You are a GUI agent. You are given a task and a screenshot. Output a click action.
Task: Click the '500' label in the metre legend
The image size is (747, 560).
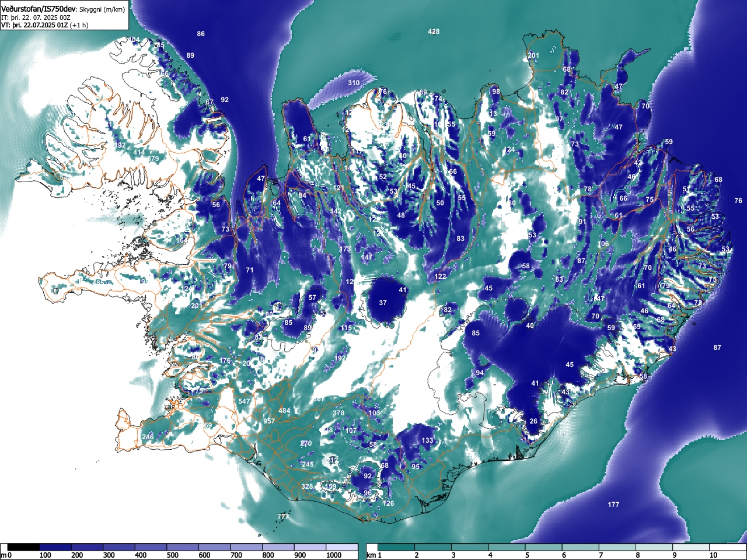pyautogui.click(x=172, y=555)
